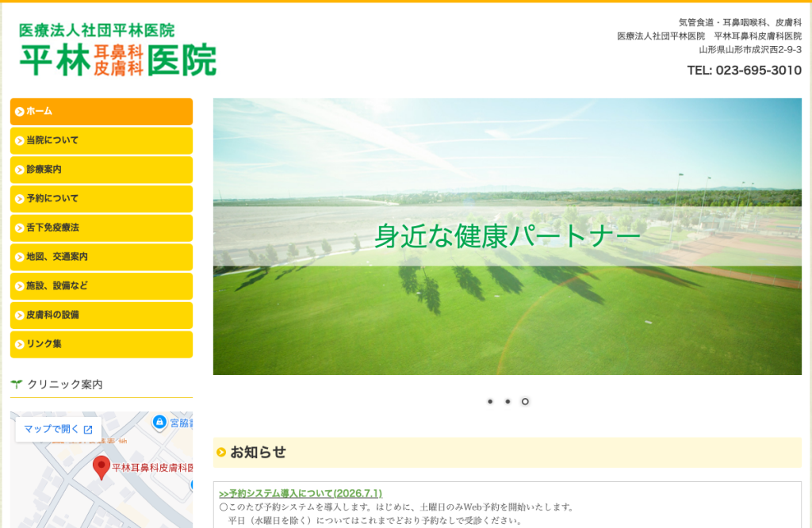Select the third slideshow pagination dot
The image size is (812, 528).
pyautogui.click(x=525, y=401)
